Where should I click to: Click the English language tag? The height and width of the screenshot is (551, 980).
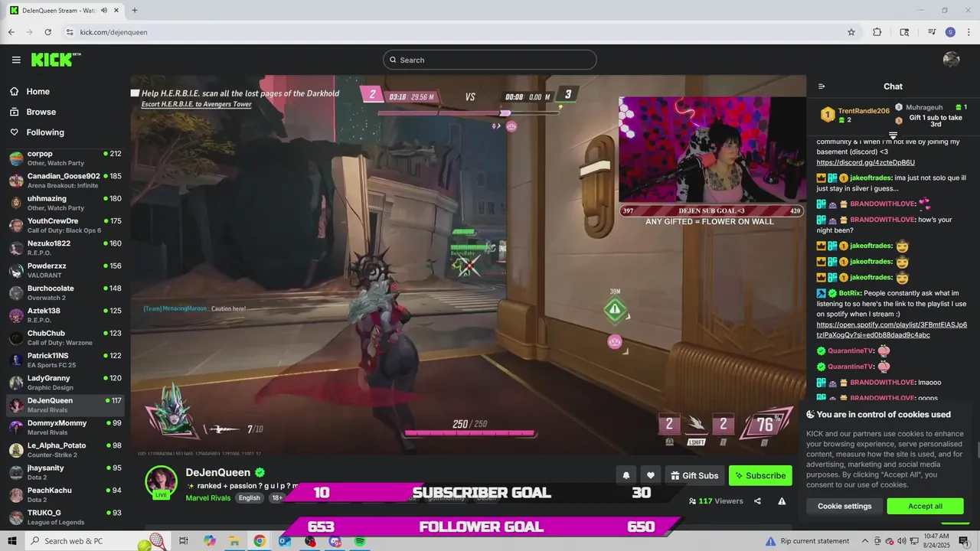249,497
